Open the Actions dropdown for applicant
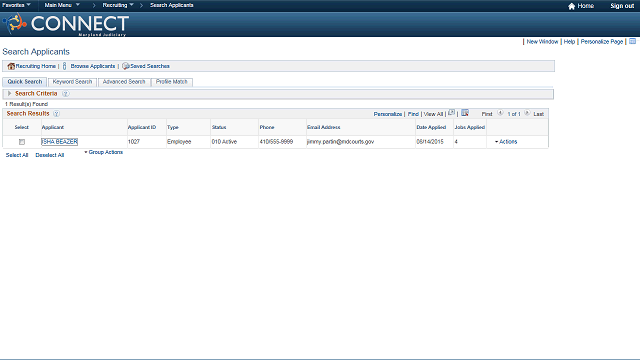Screen dimensions: 640x360 [x=506, y=142]
